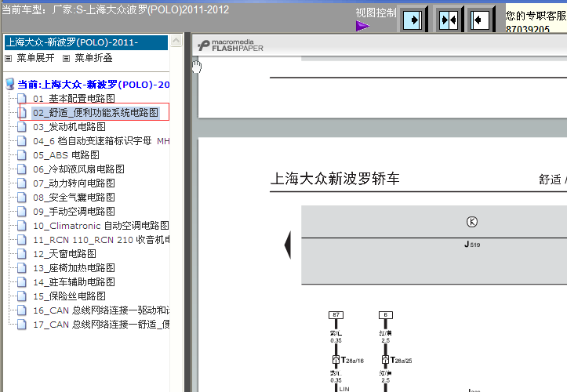Click the T28a/25 connector label

coord(402,360)
